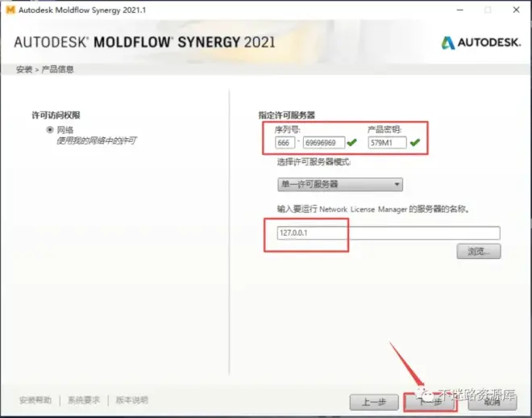Screen dimensions: 532x418
Task: Click the serial number field 69696969
Action: [x=324, y=143]
